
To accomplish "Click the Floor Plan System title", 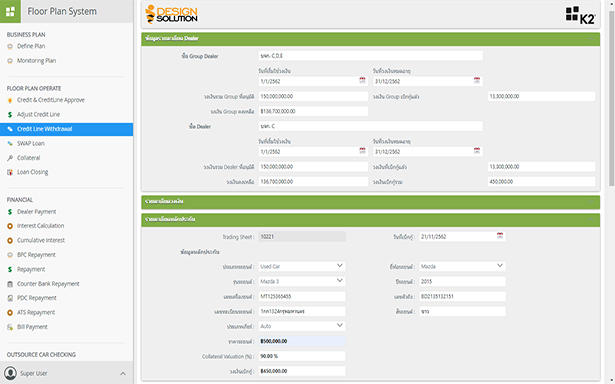I will (x=62, y=11).
